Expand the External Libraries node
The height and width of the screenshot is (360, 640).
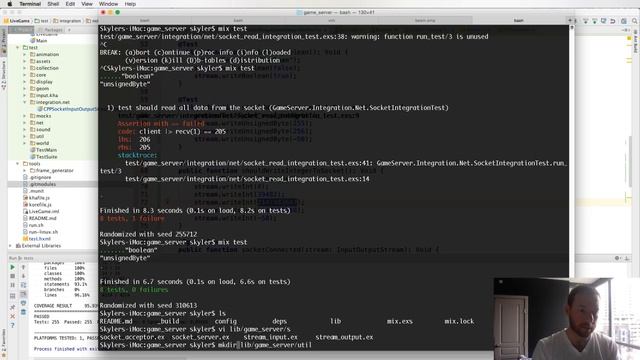coord(11,246)
